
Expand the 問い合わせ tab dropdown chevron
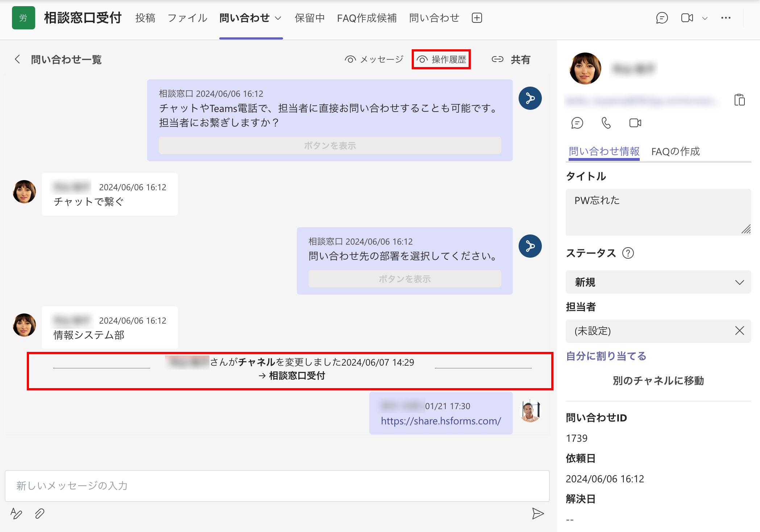[278, 18]
